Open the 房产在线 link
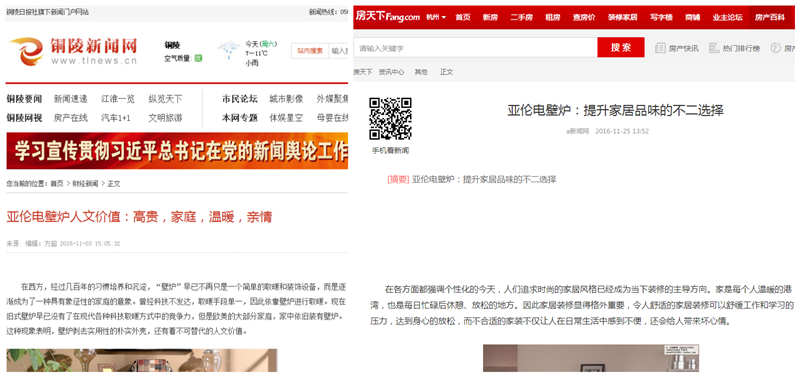Image resolution: width=800 pixels, height=377 pixels. (x=70, y=118)
